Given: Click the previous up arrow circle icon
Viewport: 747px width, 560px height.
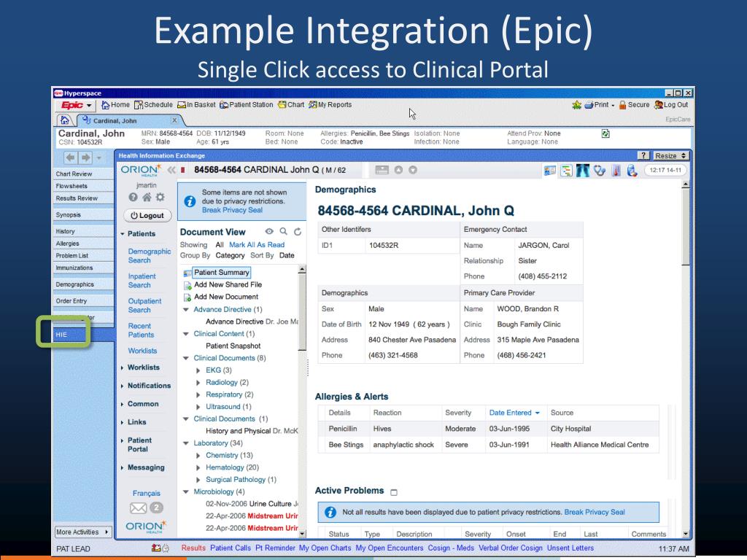Looking at the screenshot, I should tap(398, 170).
